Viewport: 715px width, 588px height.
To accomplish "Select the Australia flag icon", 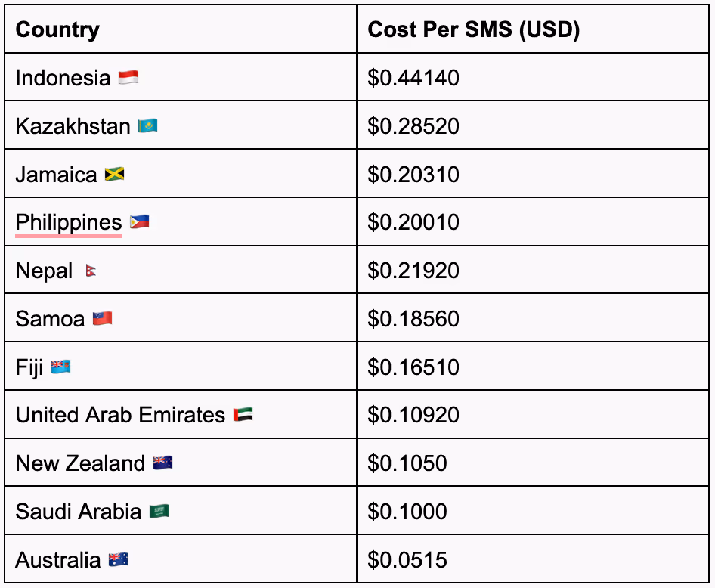I will pyautogui.click(x=119, y=560).
